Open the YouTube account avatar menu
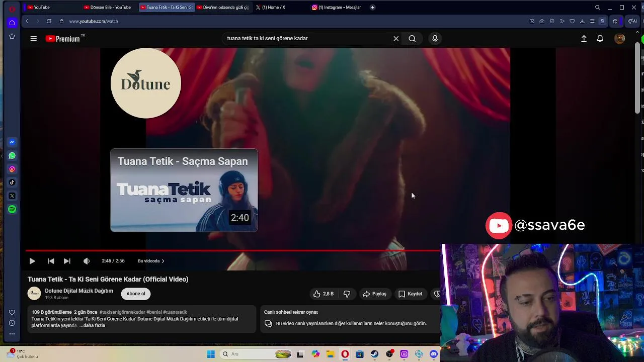This screenshot has height=362, width=644. click(619, 39)
